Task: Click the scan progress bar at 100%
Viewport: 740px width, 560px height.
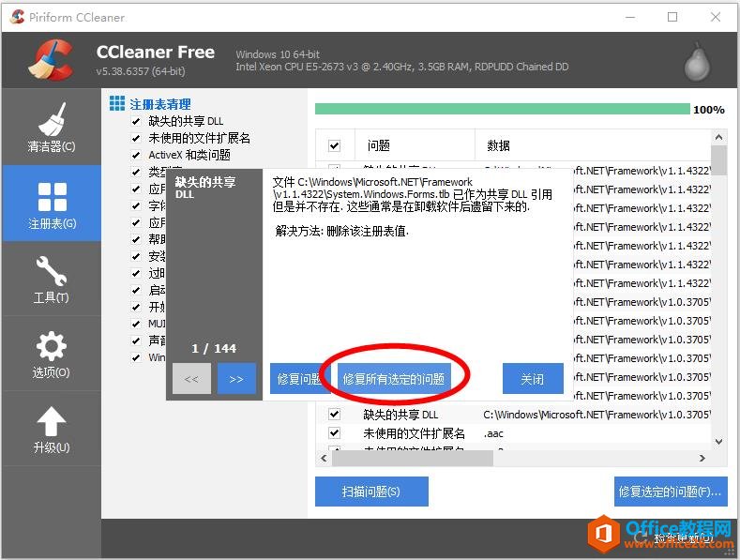Action: point(503,109)
